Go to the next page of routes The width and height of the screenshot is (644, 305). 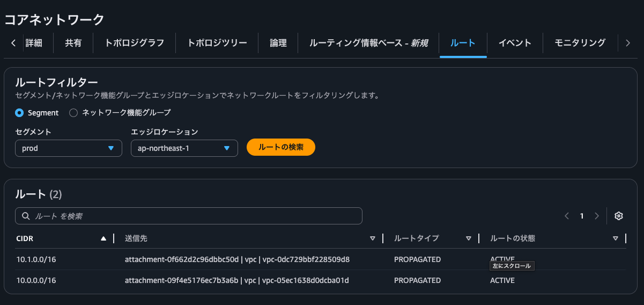pos(597,216)
